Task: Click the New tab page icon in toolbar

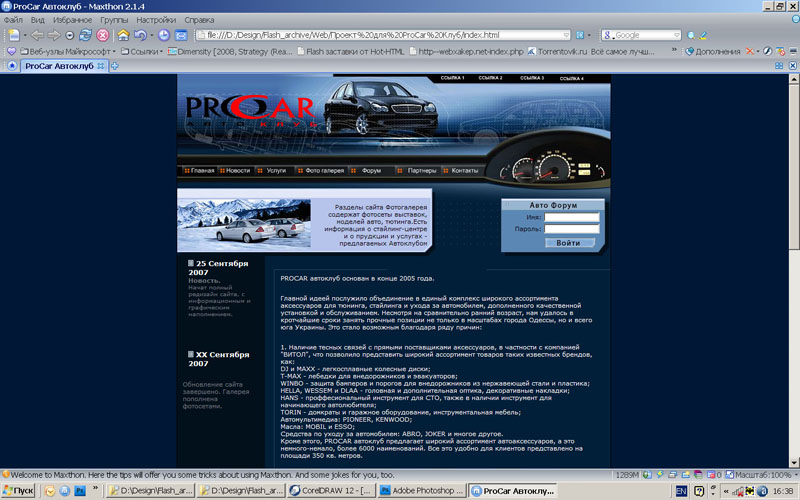Action: pyautogui.click(x=14, y=35)
